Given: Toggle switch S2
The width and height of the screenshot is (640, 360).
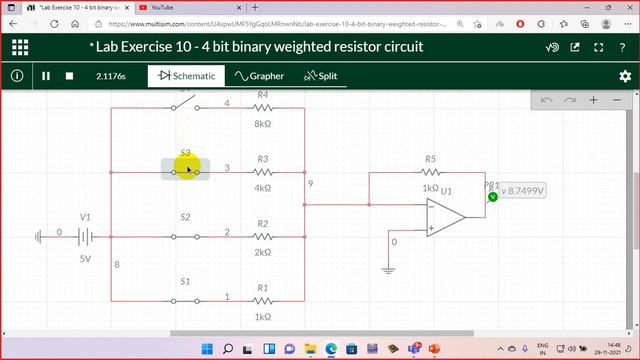Looking at the screenshot, I should click(x=185, y=237).
